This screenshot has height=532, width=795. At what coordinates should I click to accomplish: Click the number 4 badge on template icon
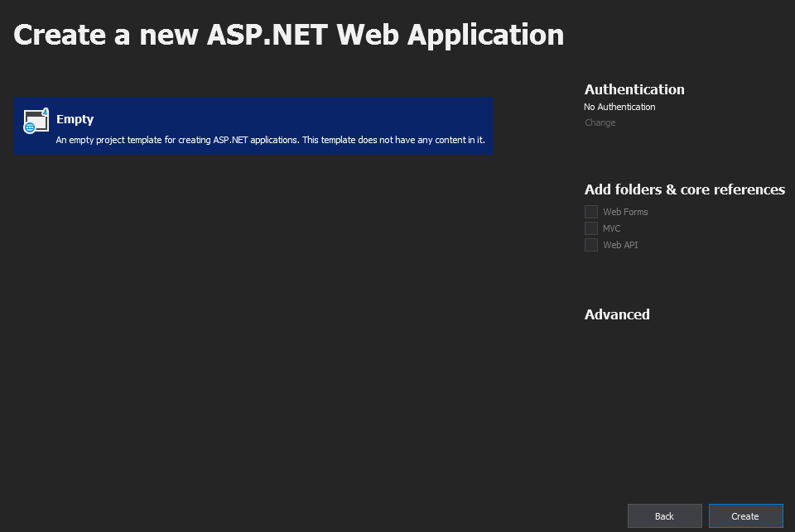point(46,112)
